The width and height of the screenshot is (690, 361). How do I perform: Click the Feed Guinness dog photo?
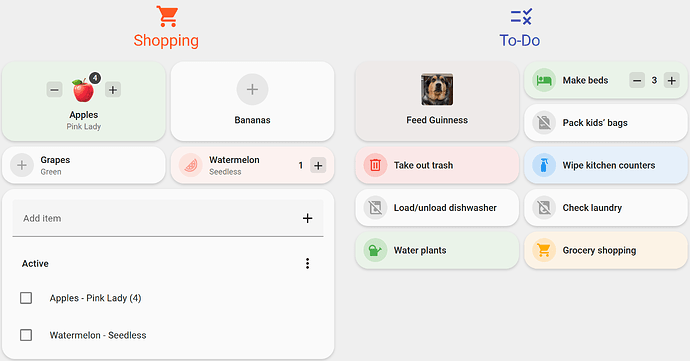coord(437,89)
